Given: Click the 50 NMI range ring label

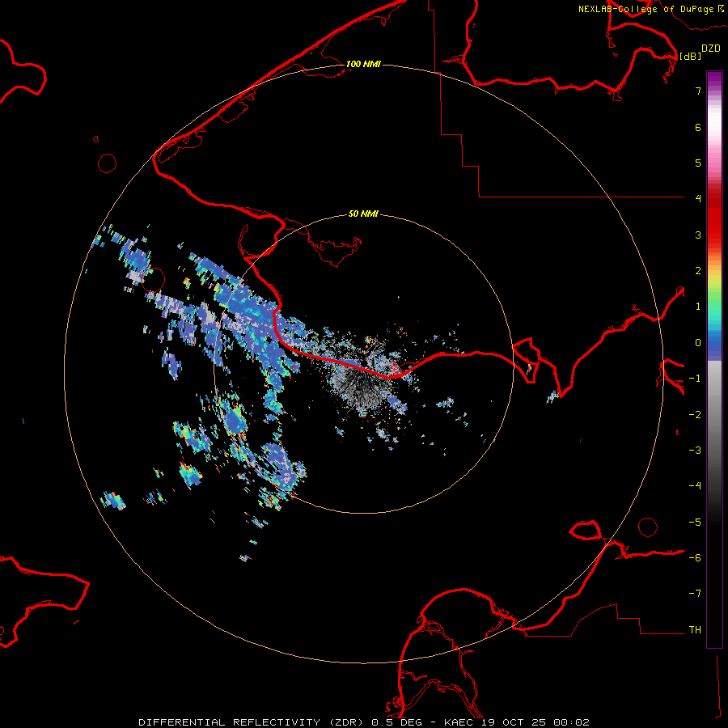Looking at the screenshot, I should click(x=363, y=214).
